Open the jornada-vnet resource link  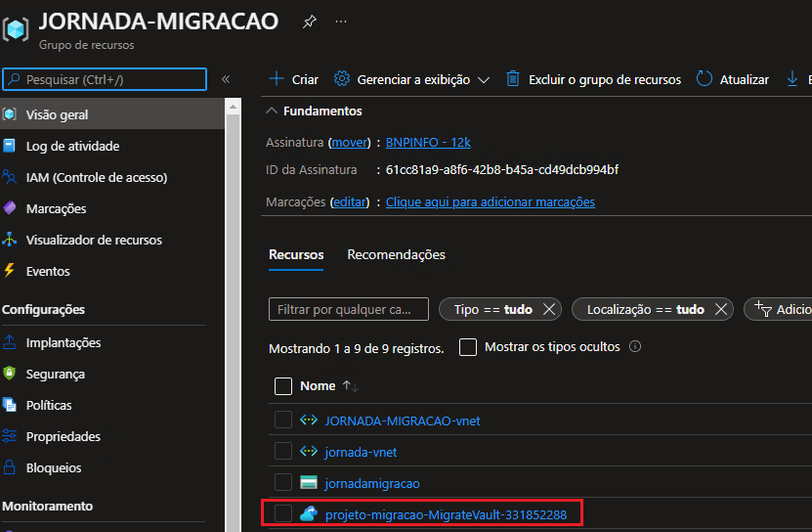(361, 452)
